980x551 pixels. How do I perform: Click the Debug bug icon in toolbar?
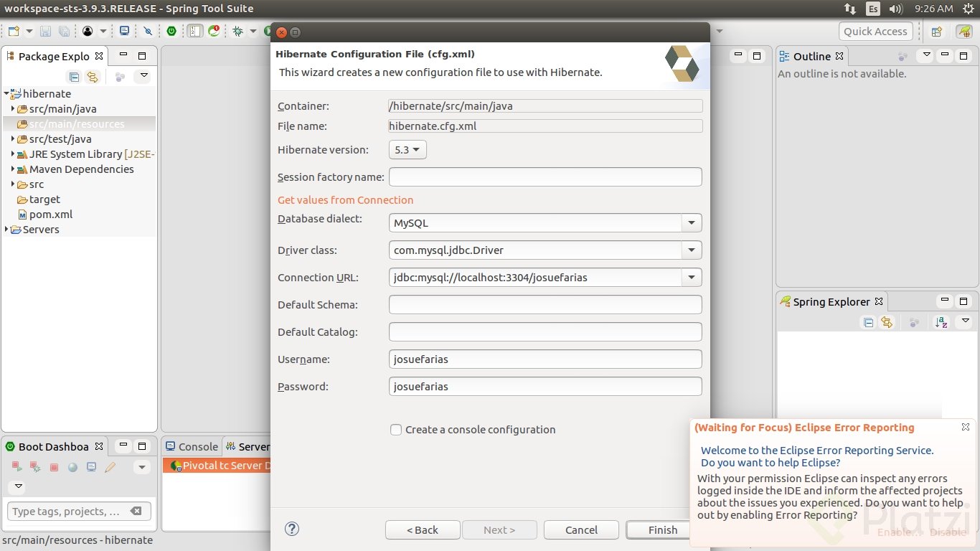click(x=237, y=31)
